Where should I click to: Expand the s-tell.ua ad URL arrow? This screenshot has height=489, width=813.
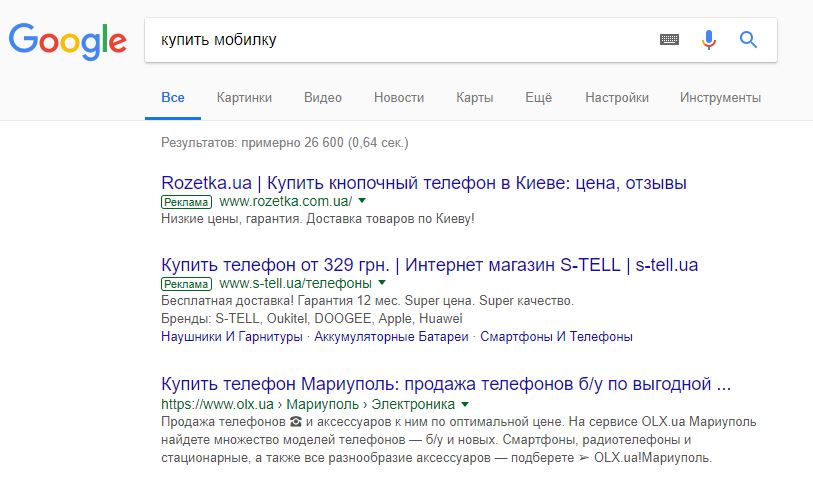(x=382, y=283)
